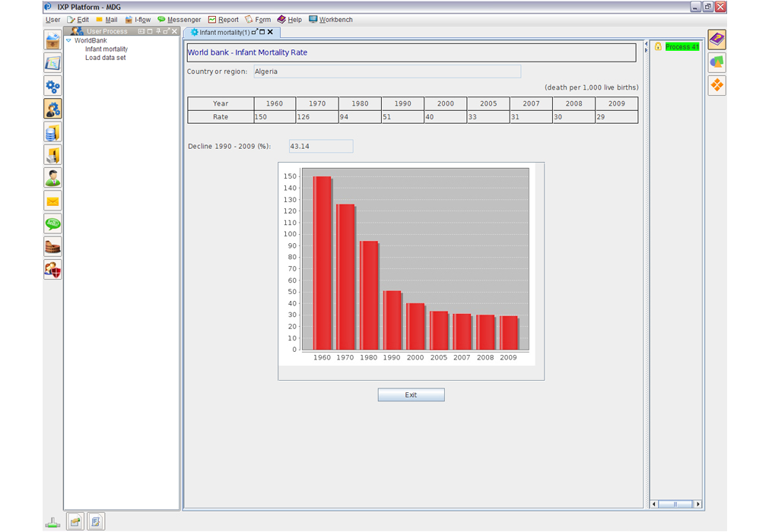
Task: Click the right panel horizontal scrollbar thumb
Action: click(x=675, y=504)
